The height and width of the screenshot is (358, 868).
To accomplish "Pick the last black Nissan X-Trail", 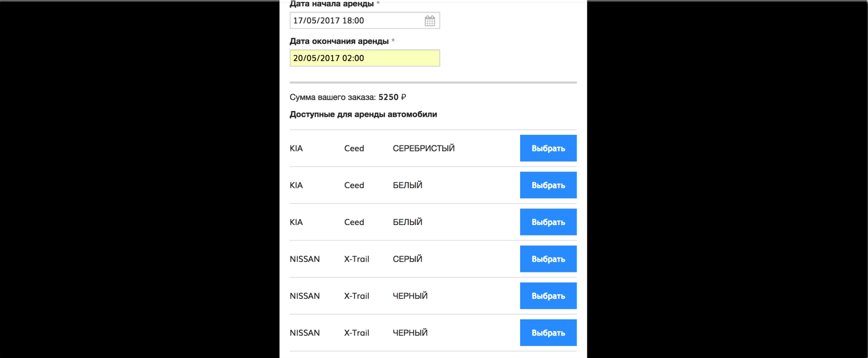I will pos(548,332).
